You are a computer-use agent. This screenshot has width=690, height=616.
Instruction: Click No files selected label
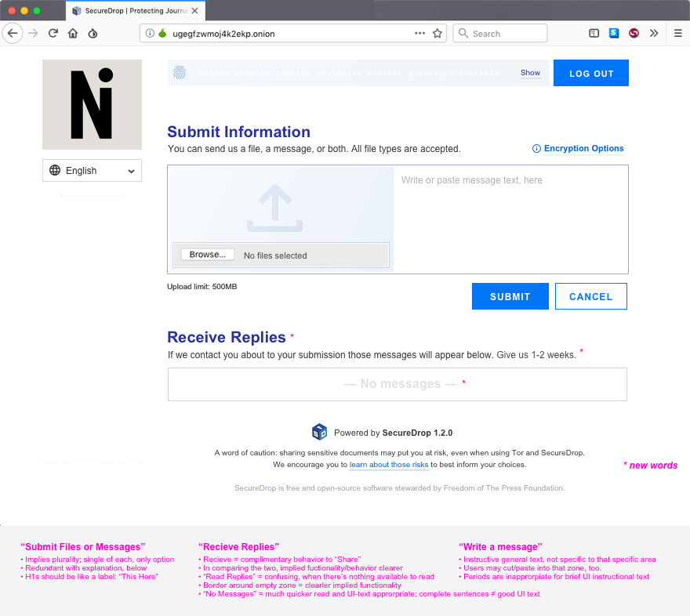[x=275, y=255]
